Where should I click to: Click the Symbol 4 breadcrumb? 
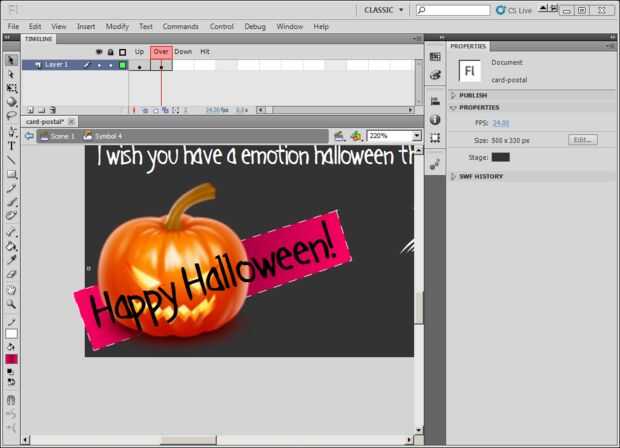coord(103,136)
